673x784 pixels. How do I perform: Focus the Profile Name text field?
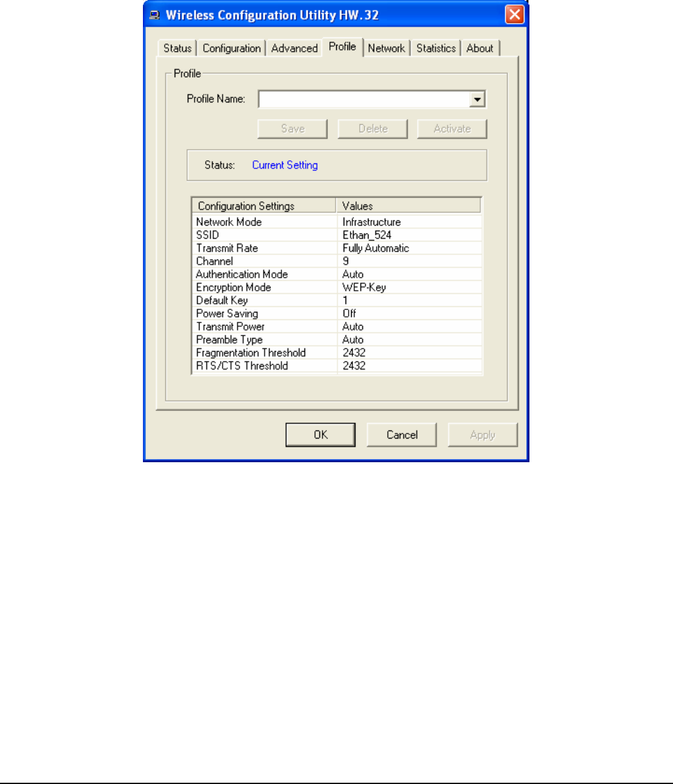pos(364,99)
